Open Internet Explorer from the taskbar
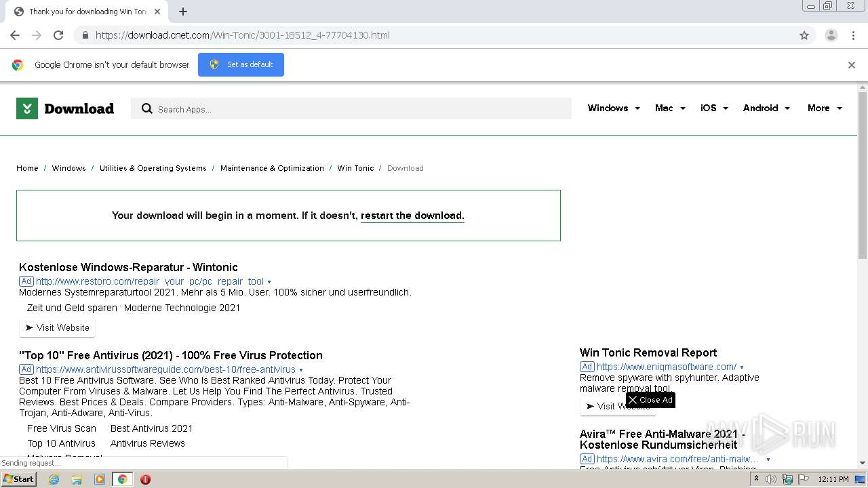 point(54,479)
